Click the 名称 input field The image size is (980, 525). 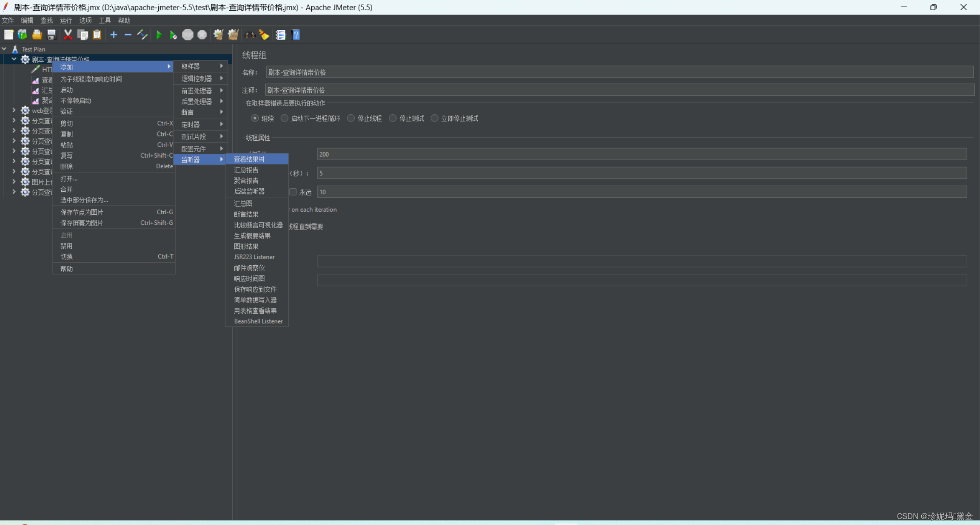[x=620, y=72]
